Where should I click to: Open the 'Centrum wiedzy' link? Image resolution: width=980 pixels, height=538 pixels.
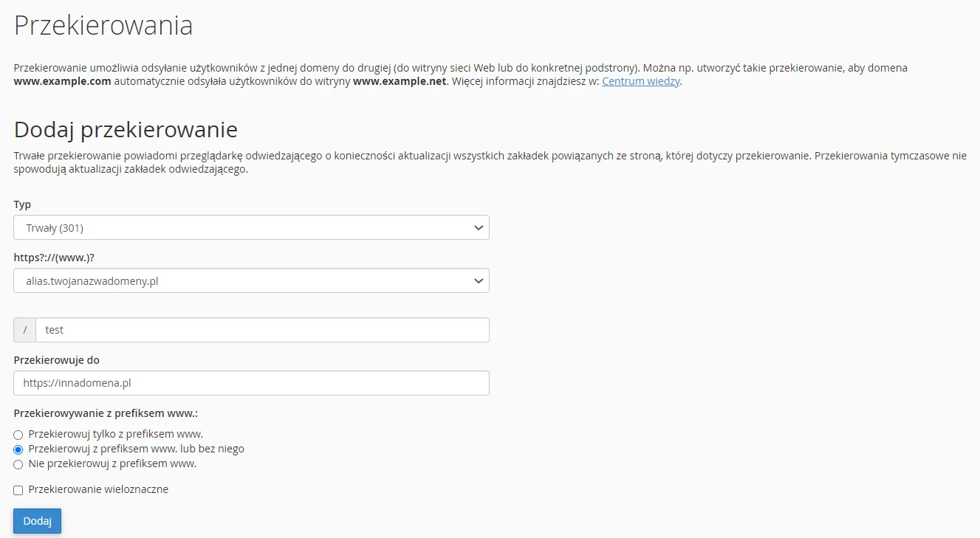[640, 81]
